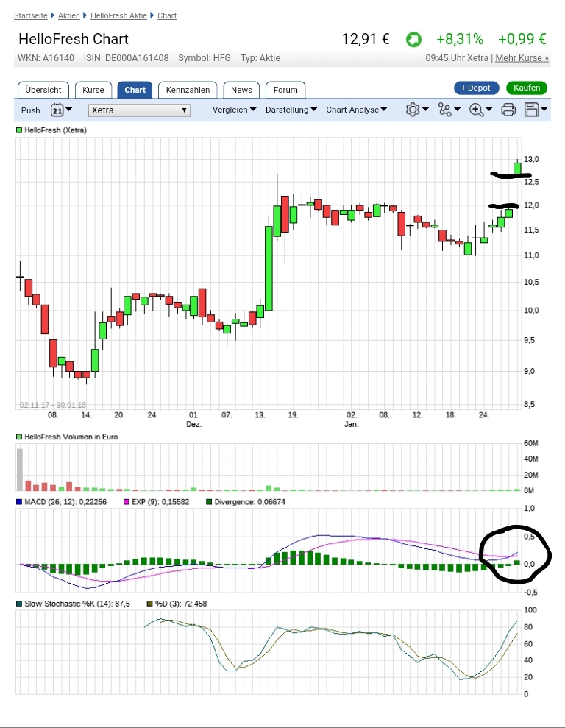
Task: Click the HelloFresh (Xetra) legend swatch
Action: pos(19,130)
